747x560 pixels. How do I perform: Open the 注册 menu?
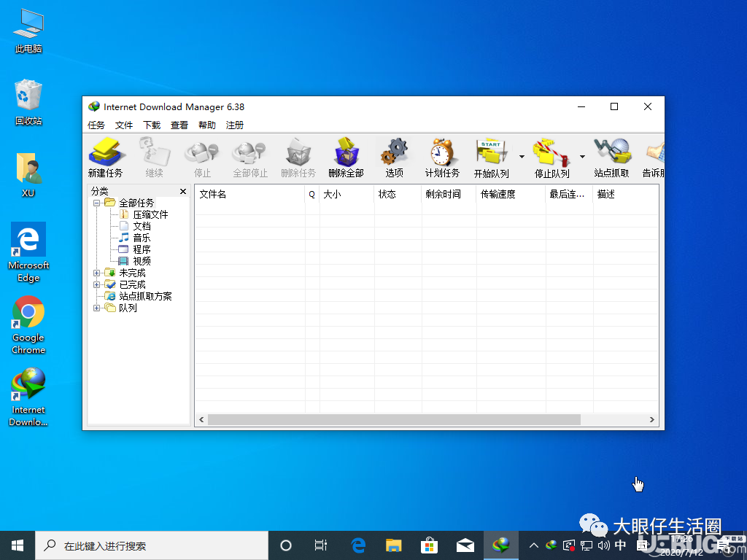[235, 125]
